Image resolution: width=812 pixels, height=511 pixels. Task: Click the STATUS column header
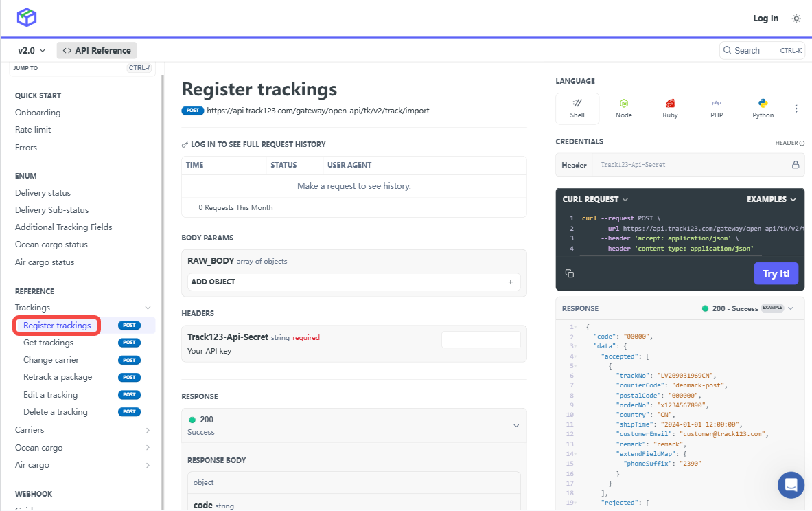pyautogui.click(x=283, y=165)
